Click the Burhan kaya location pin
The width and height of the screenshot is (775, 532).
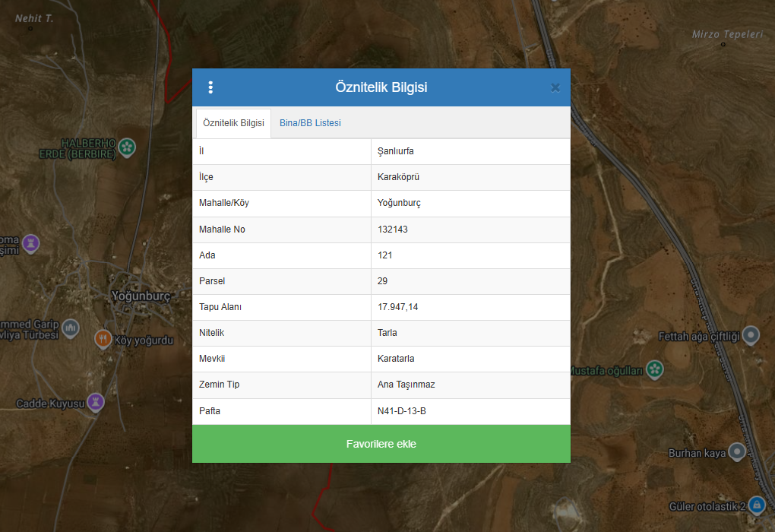coord(737,452)
